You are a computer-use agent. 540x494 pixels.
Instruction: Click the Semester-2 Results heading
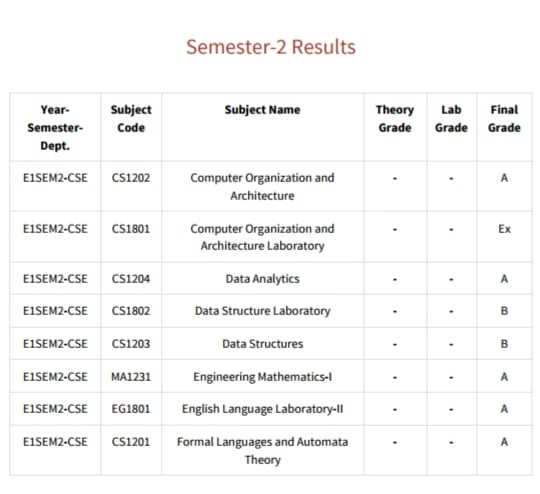(271, 47)
